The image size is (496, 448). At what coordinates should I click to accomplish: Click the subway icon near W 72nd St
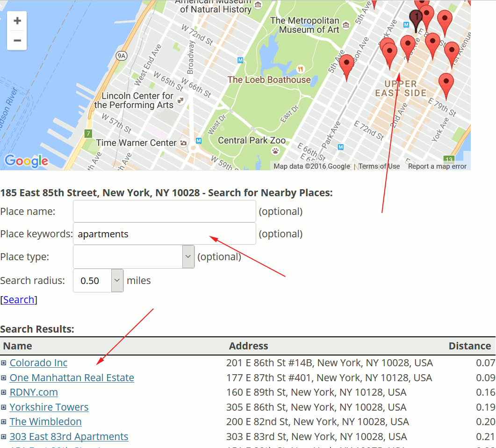(240, 60)
